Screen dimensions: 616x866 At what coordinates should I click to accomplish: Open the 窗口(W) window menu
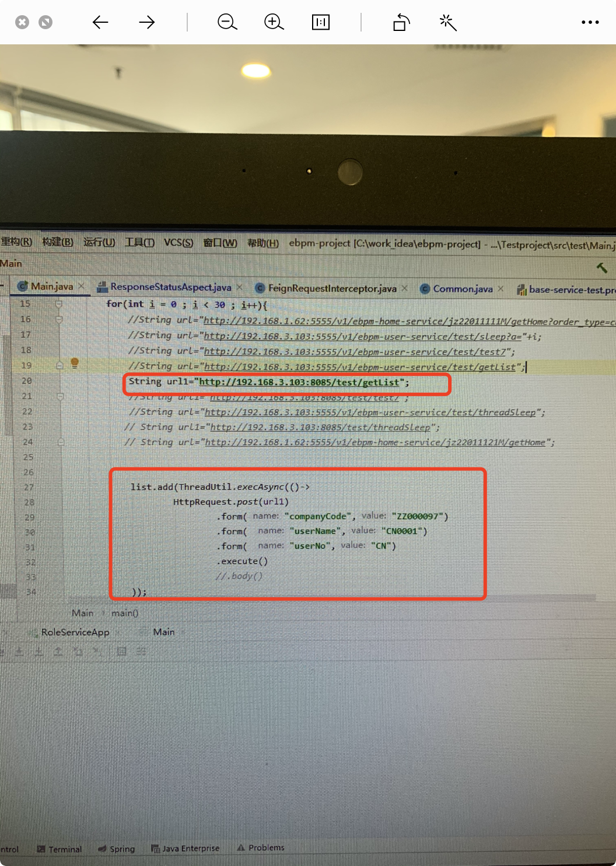(220, 243)
